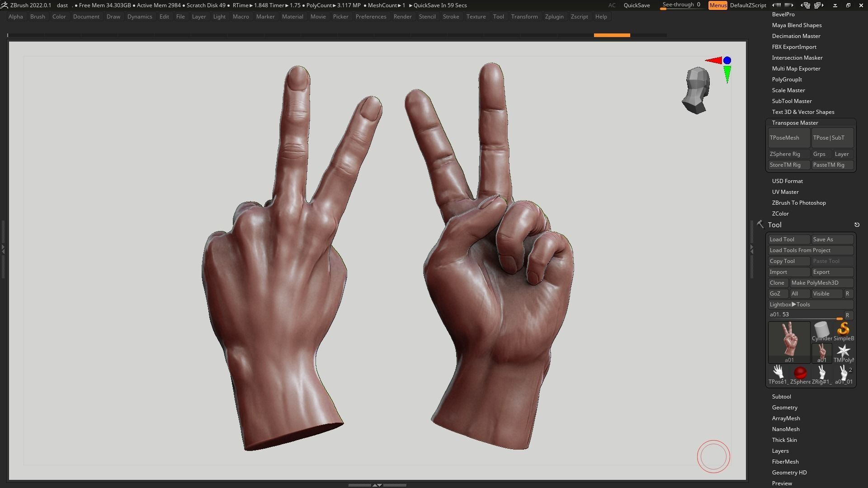Adjust the a01. 53 tool selector slider
The width and height of the screenshot is (868, 488).
[x=805, y=315]
